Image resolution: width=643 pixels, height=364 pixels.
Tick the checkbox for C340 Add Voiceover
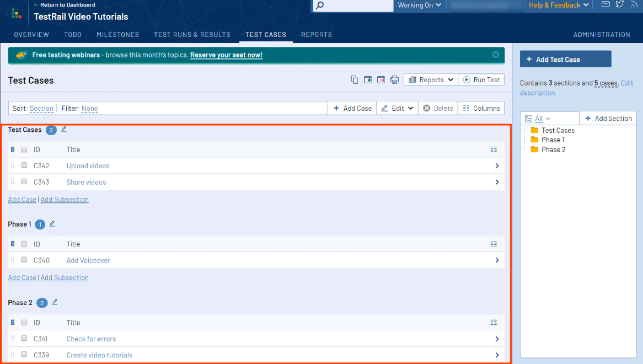click(24, 260)
